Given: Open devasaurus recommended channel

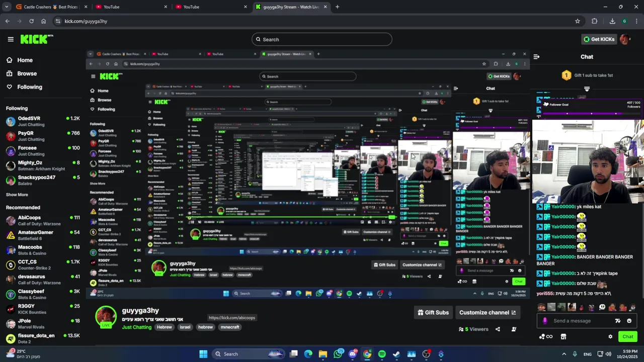Looking at the screenshot, I should point(43,279).
